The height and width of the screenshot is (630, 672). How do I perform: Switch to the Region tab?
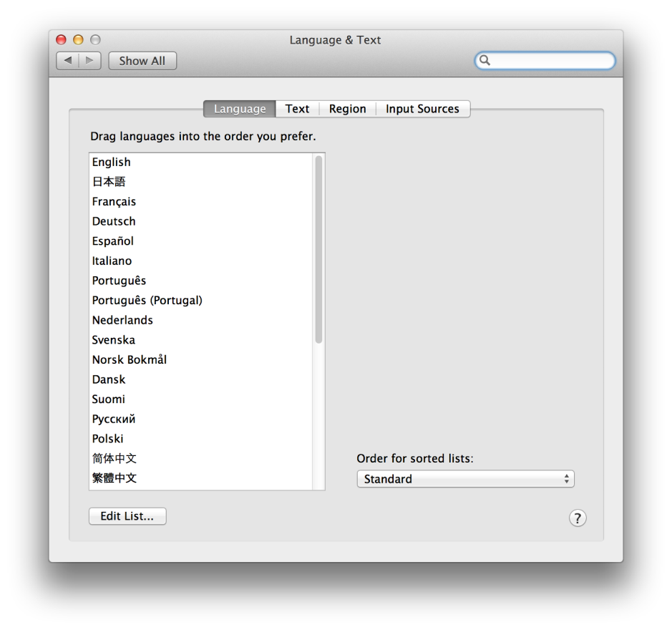pyautogui.click(x=346, y=109)
